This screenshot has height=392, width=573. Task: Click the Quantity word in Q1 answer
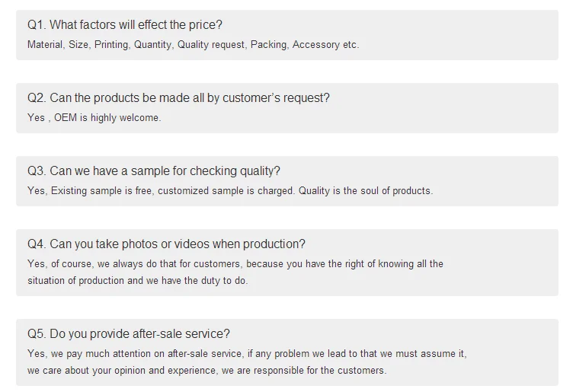tap(153, 45)
